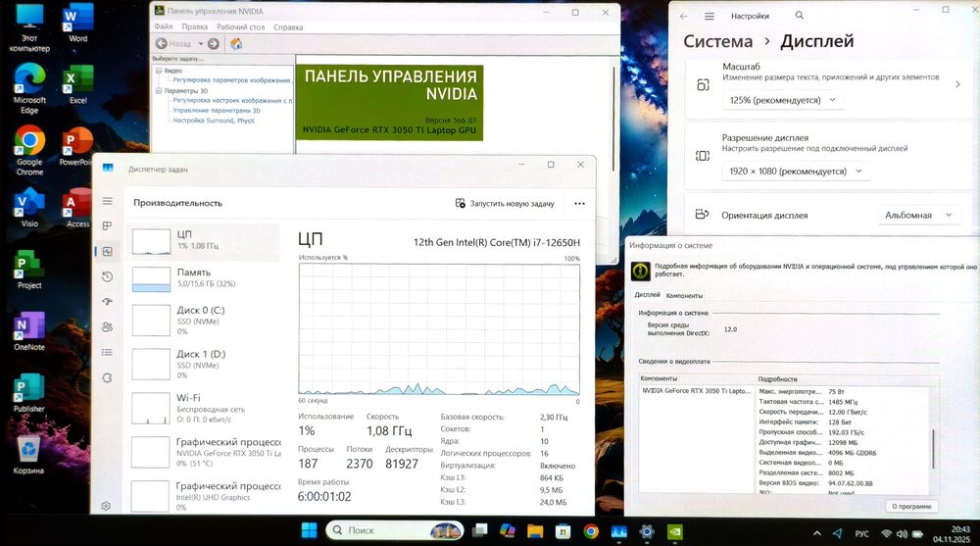
Task: Open the Google Chrome desktop icon
Action: [x=29, y=150]
